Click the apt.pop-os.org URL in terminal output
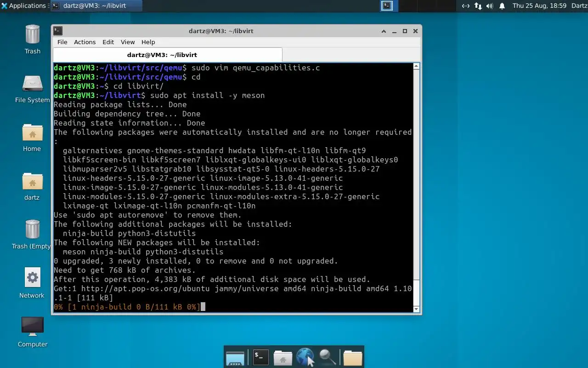588x368 pixels. (145, 289)
